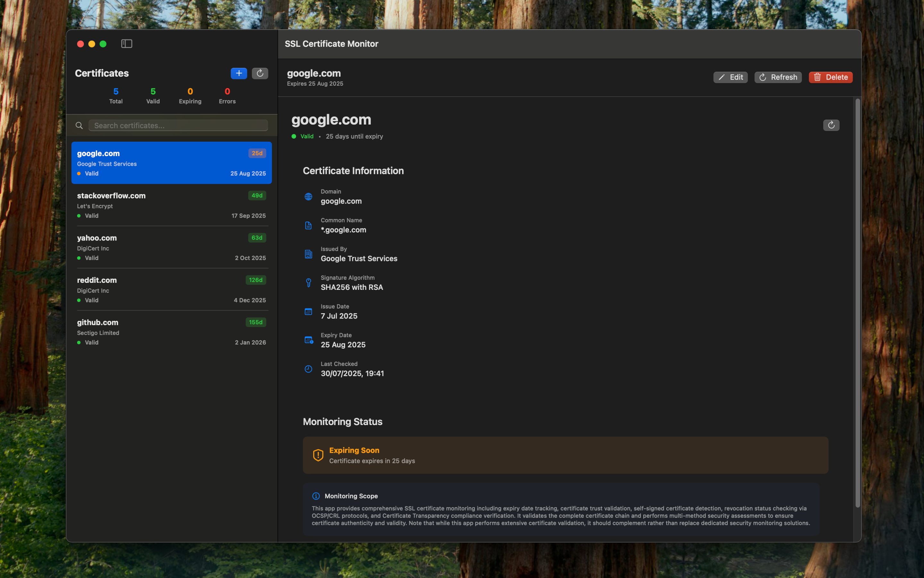Image resolution: width=924 pixels, height=578 pixels.
Task: Click the key icon beside Signature Algorithm
Action: tap(308, 283)
